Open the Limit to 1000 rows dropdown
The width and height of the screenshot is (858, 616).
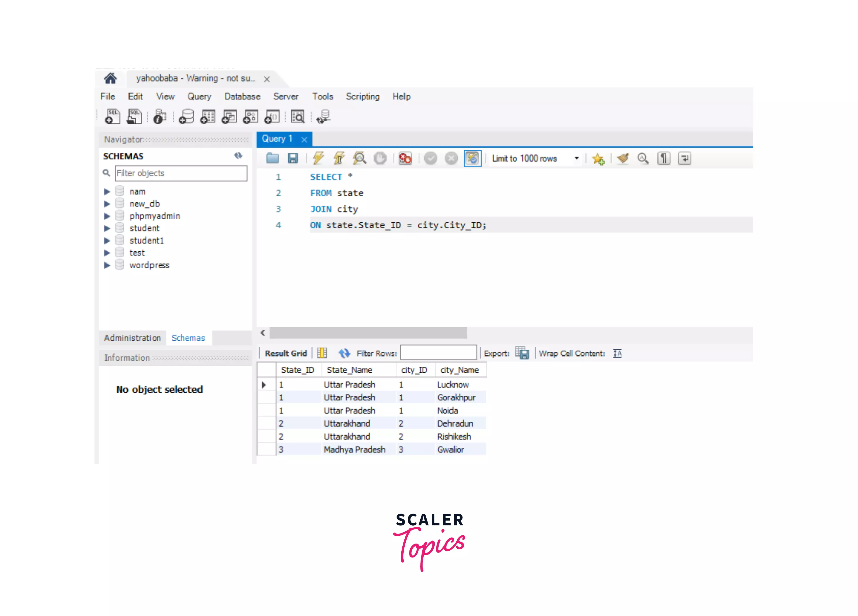point(576,158)
